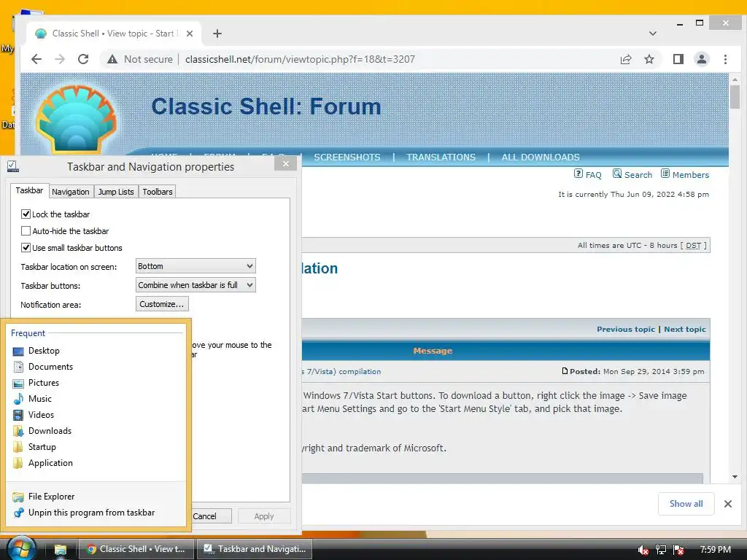The image size is (747, 560).
Task: Click the DST link
Action: click(693, 245)
